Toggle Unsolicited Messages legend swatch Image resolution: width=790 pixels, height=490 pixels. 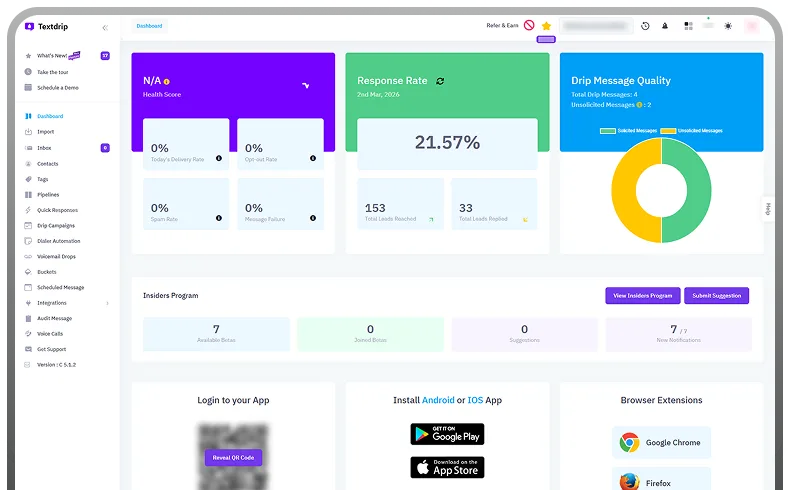coord(668,131)
